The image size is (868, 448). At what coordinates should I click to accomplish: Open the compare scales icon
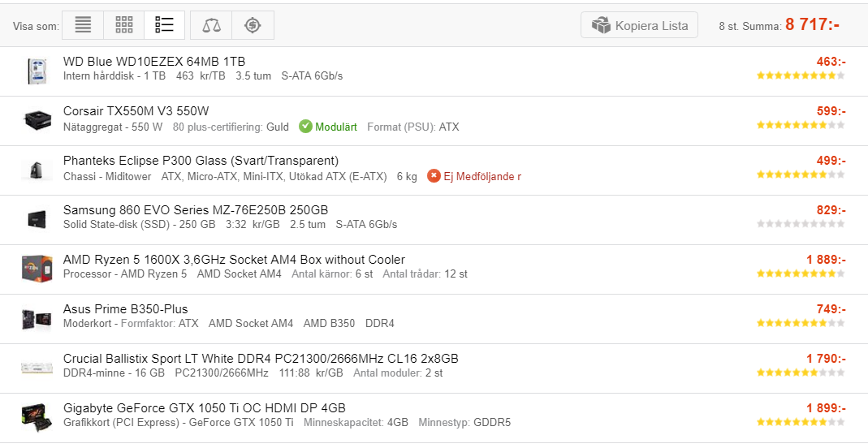(x=211, y=25)
